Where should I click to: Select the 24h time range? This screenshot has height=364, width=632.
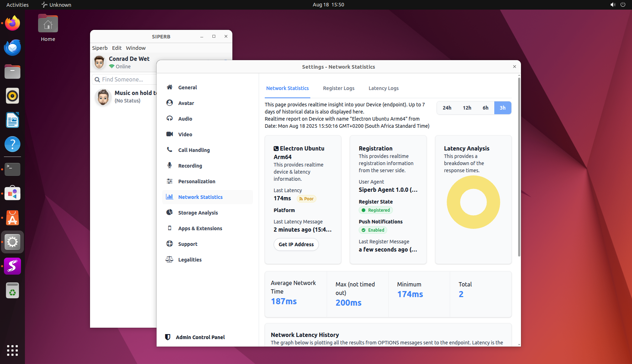coord(447,108)
